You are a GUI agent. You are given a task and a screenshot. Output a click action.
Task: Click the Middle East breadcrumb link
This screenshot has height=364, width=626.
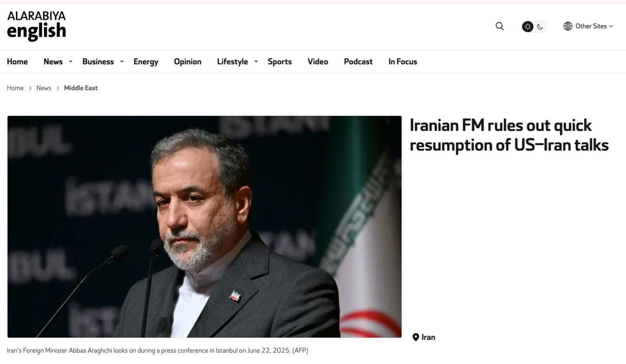pyautogui.click(x=81, y=88)
